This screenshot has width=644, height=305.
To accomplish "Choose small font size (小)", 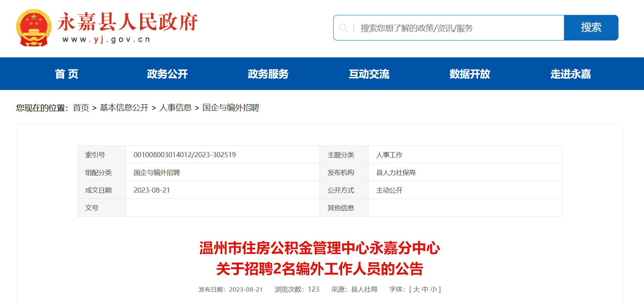I will [x=433, y=289].
